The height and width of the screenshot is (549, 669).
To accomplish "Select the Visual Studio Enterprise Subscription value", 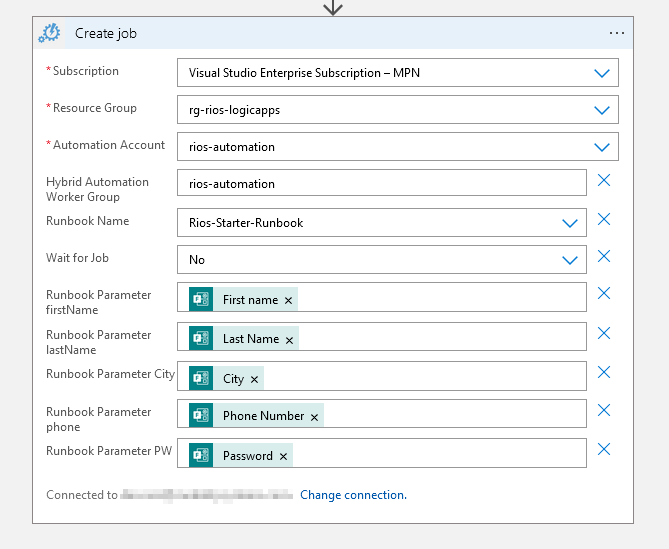I will pos(304,73).
